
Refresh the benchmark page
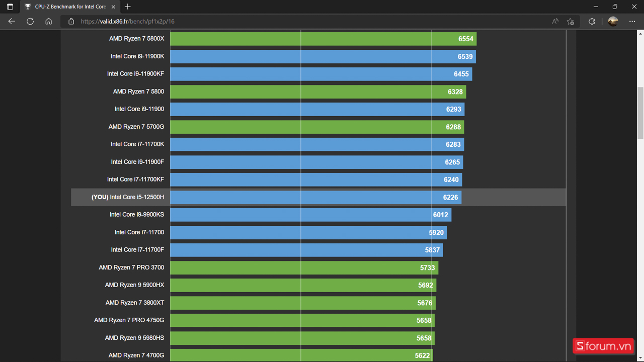point(30,21)
